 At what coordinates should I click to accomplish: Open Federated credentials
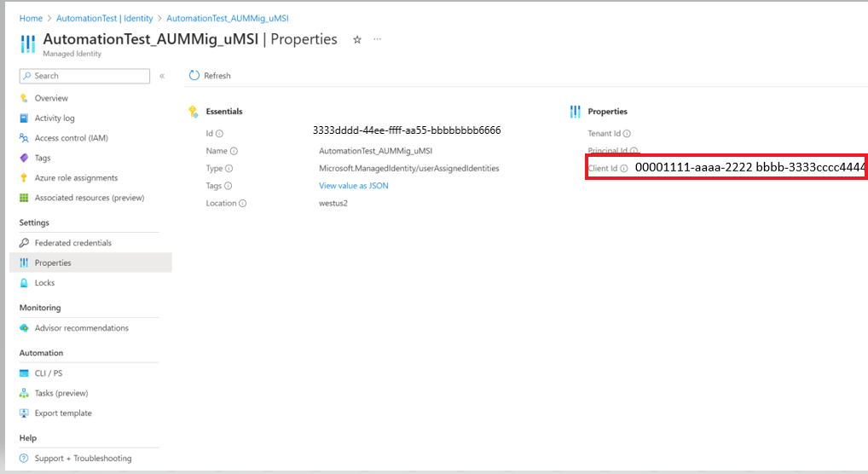[73, 243]
